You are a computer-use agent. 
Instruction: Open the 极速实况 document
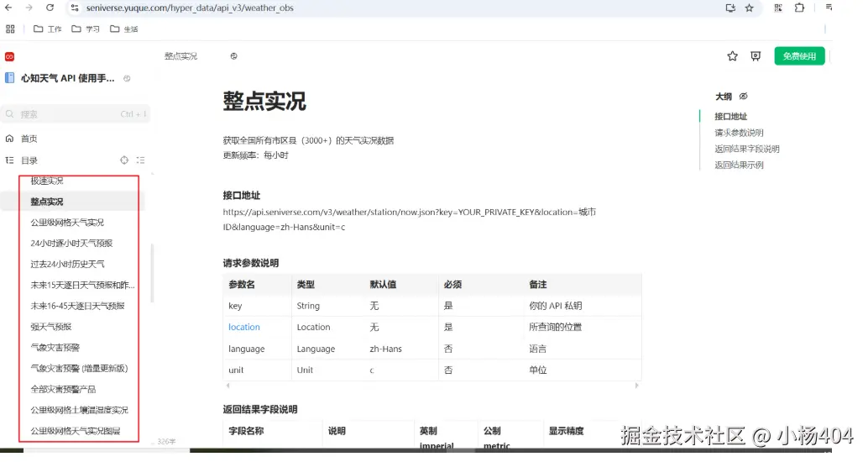click(x=46, y=181)
